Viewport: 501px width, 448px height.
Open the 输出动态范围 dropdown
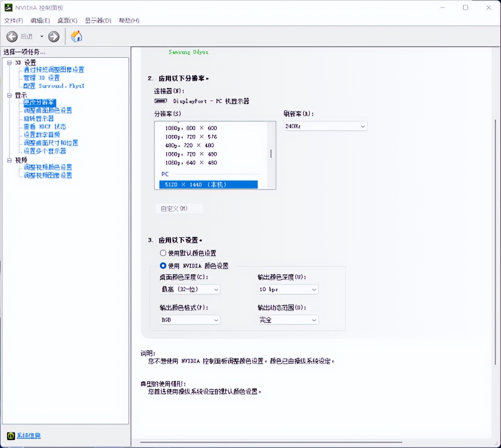pyautogui.click(x=288, y=320)
